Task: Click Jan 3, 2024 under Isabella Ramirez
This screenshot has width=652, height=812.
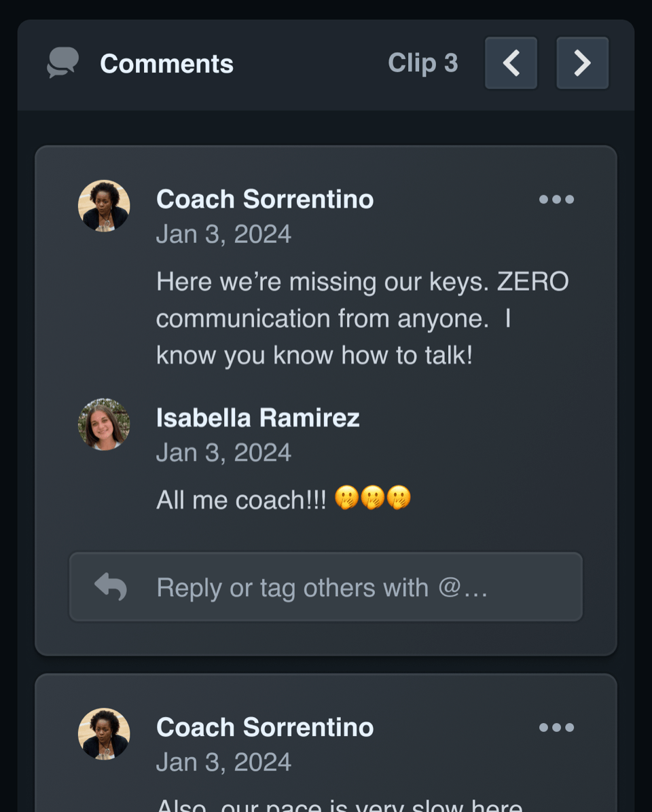Action: [223, 451]
